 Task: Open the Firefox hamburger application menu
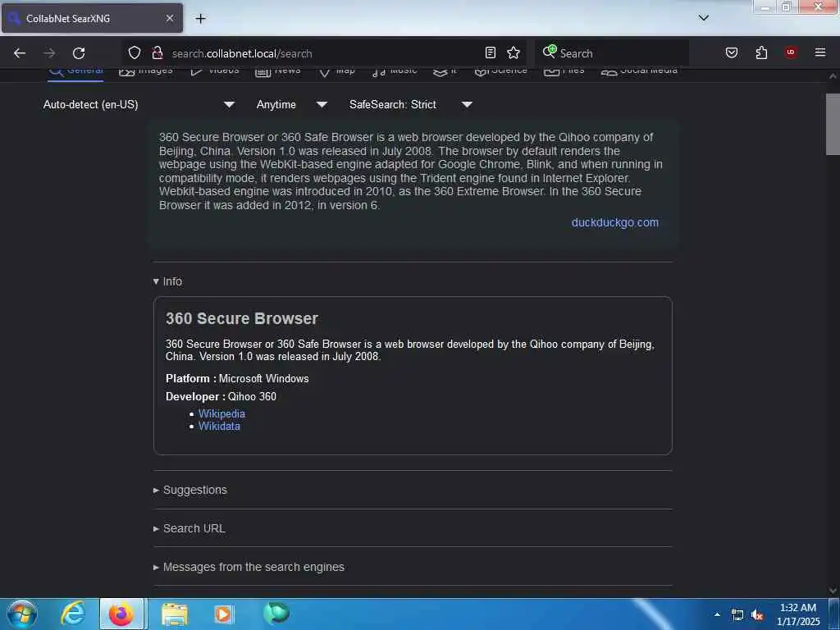coord(820,52)
